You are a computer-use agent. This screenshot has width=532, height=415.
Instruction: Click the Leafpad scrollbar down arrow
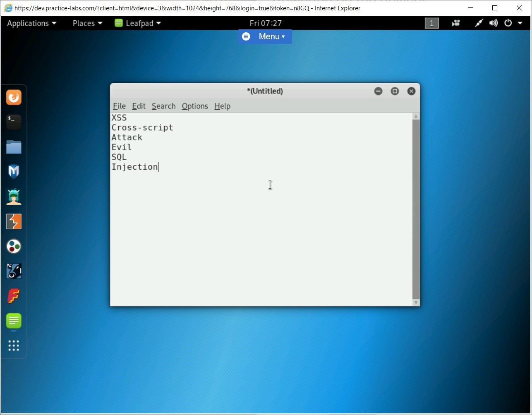[416, 302]
